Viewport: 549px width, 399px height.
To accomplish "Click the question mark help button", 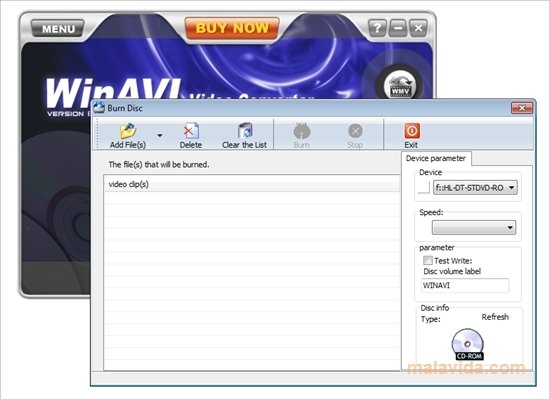I will [377, 28].
